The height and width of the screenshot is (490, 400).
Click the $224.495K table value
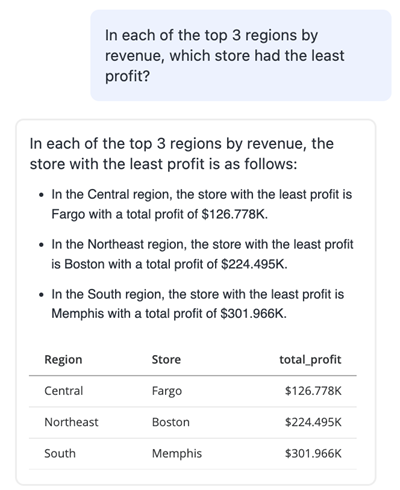point(313,422)
